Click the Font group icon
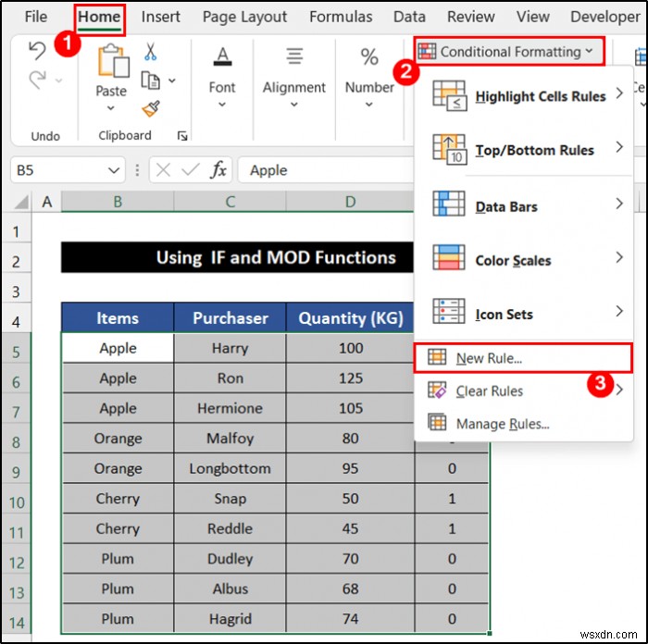The image size is (648, 644). [x=222, y=56]
